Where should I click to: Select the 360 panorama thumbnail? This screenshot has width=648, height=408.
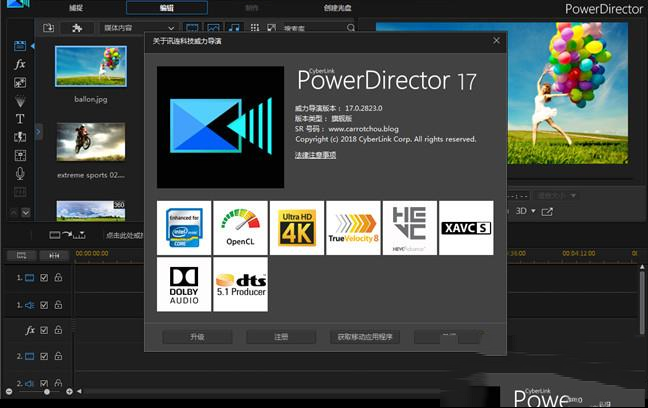[91, 211]
